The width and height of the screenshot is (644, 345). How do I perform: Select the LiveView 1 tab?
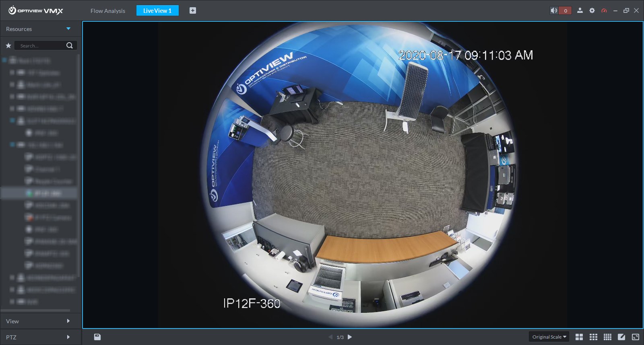(x=157, y=11)
